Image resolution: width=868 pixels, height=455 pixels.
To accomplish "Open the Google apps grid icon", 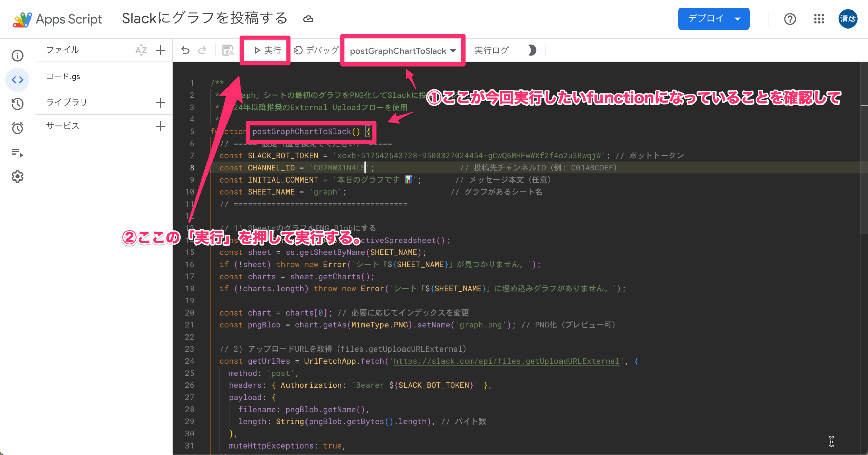I will (819, 19).
